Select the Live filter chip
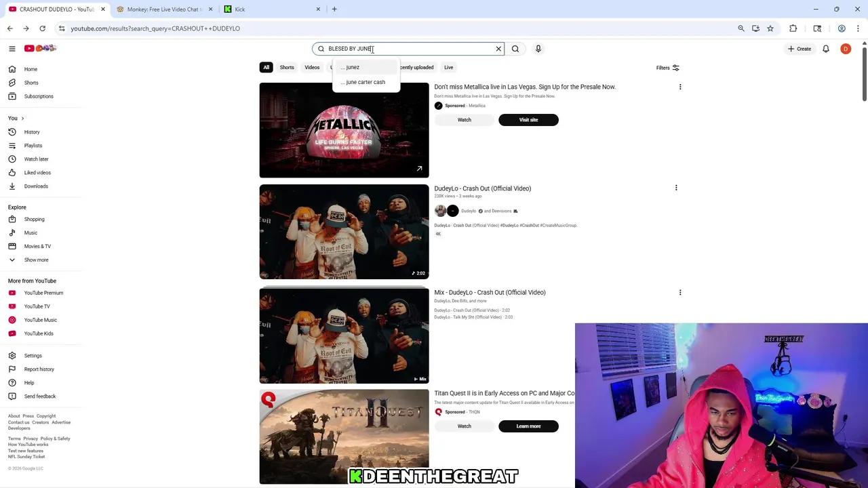868x488 pixels. click(x=448, y=67)
